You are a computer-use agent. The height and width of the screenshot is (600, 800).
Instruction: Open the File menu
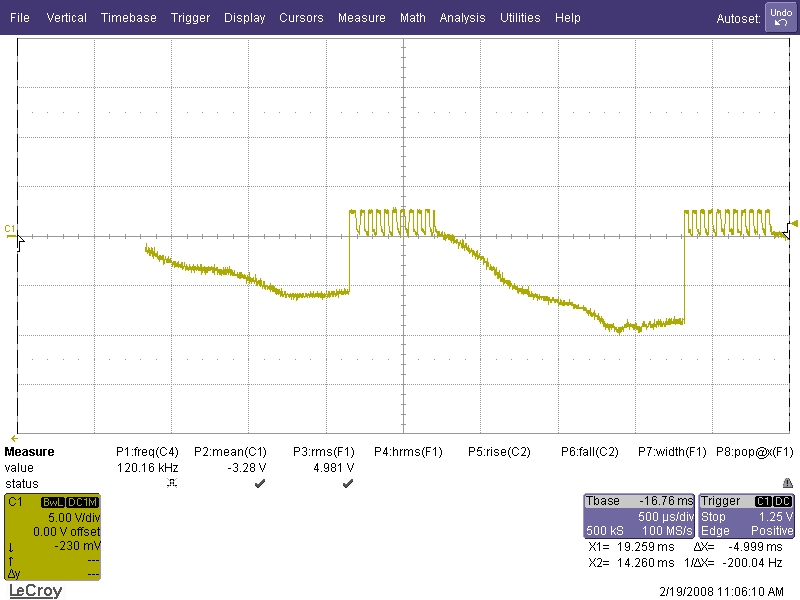[x=20, y=18]
